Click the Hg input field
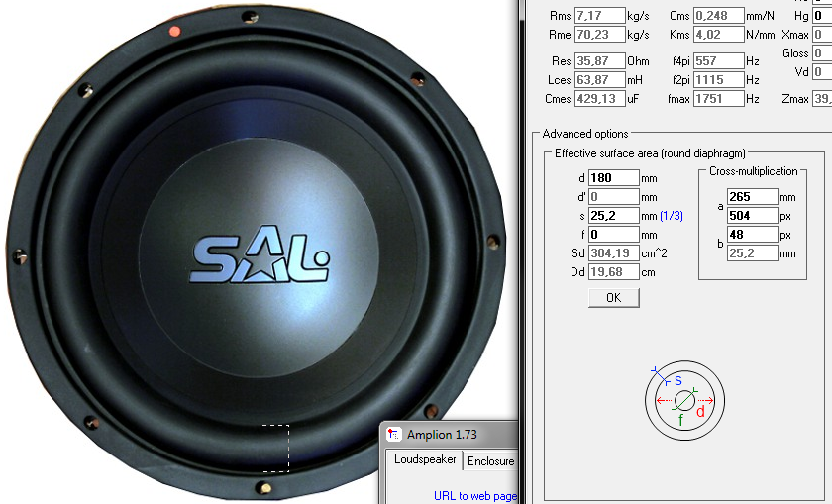Screen dimensions: 832x504 pos(822,16)
